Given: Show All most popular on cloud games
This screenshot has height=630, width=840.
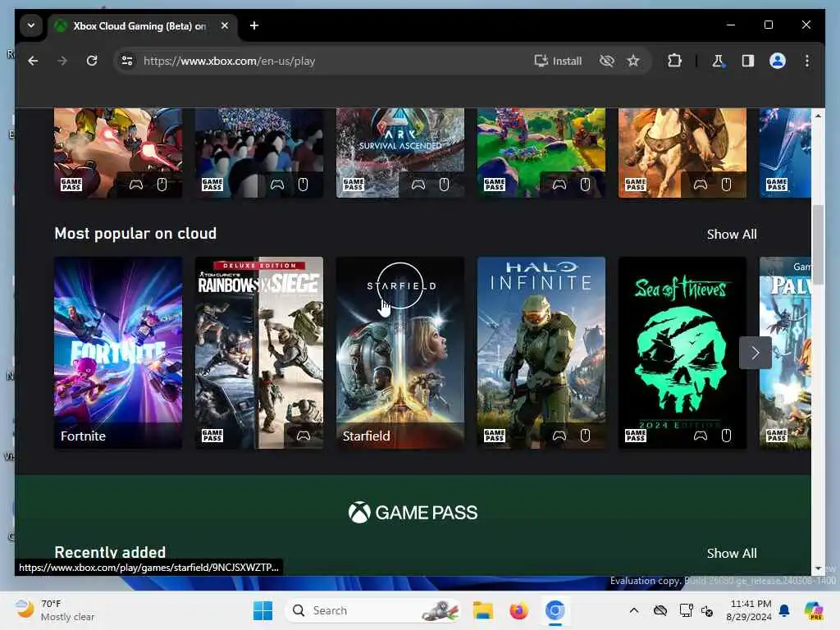Looking at the screenshot, I should click(731, 235).
